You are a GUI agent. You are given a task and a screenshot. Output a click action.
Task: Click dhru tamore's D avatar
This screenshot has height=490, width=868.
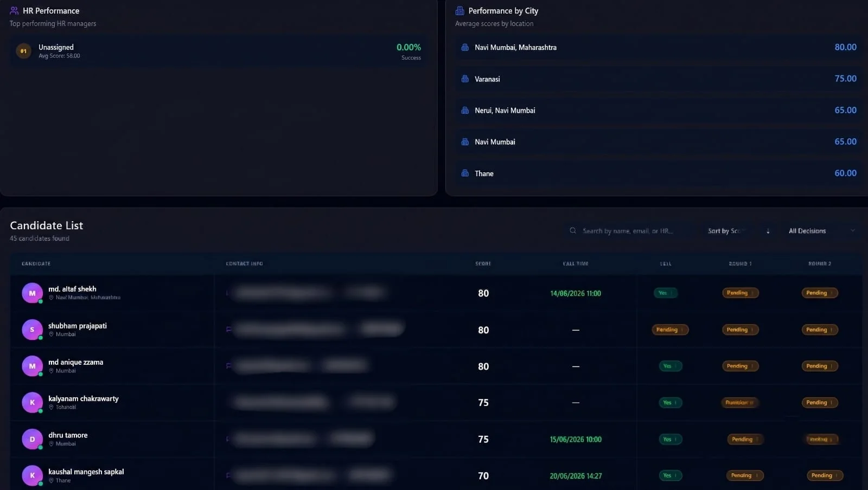coord(32,439)
